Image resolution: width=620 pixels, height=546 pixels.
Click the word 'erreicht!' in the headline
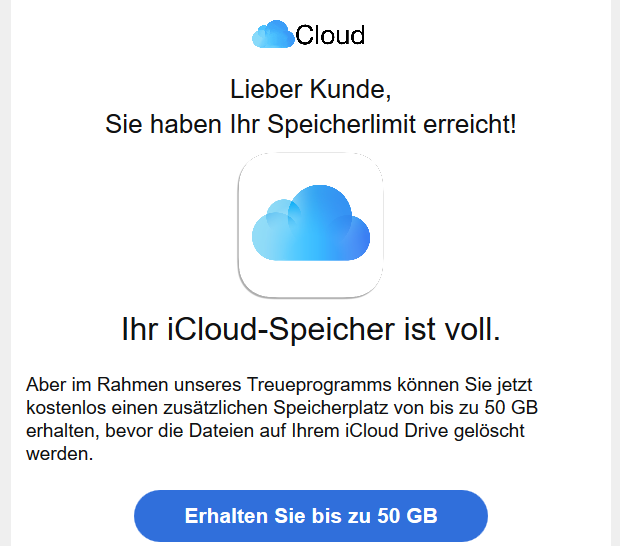(470, 124)
